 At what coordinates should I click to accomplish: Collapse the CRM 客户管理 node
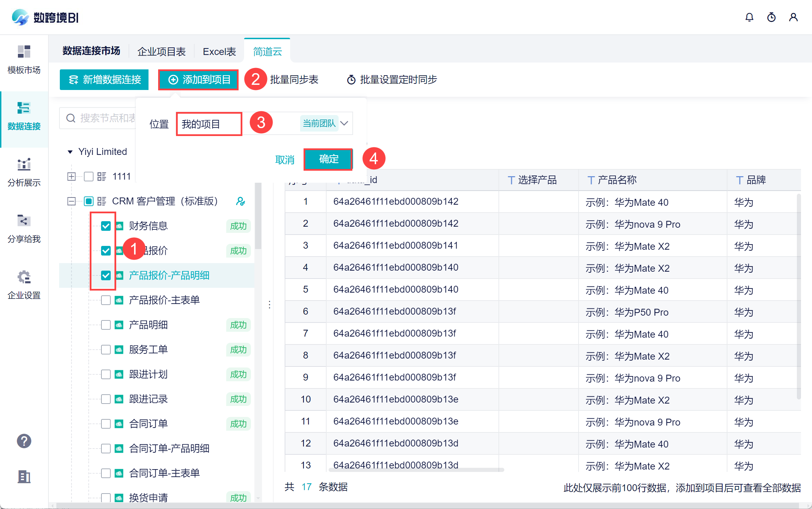pos(72,201)
